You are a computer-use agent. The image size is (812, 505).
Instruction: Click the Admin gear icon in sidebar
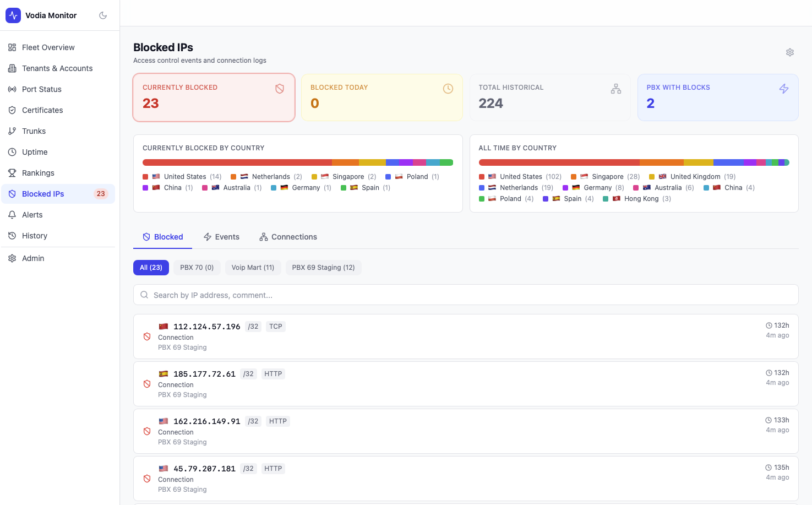click(x=12, y=258)
